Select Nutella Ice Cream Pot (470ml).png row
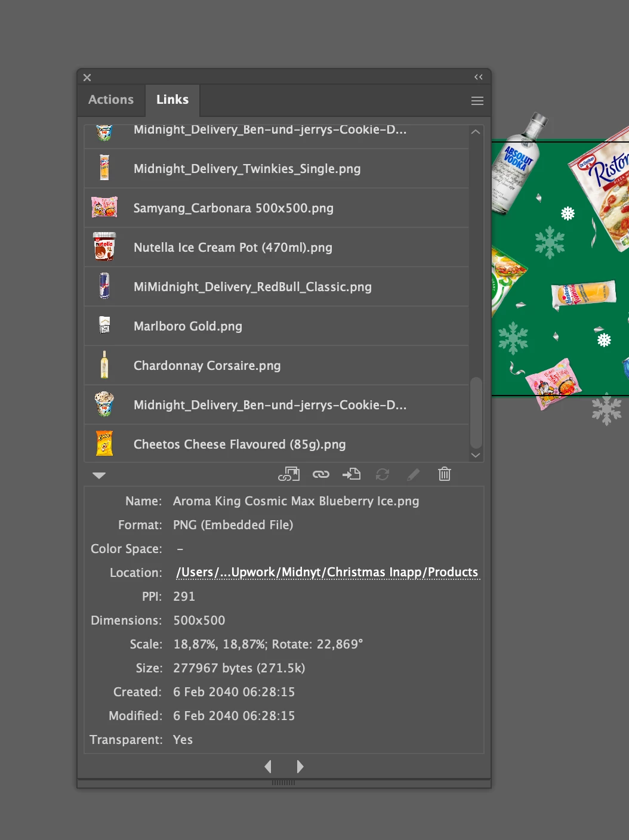This screenshot has height=840, width=629. tap(277, 248)
